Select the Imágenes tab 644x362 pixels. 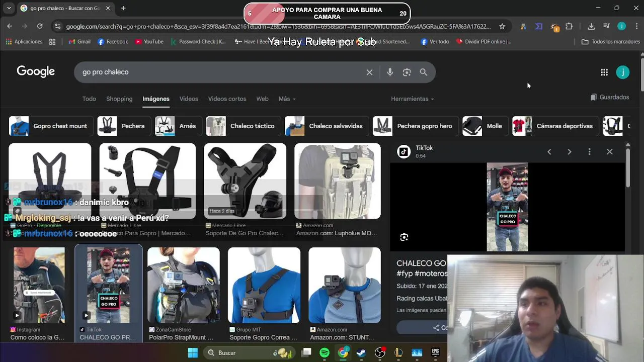point(156,99)
